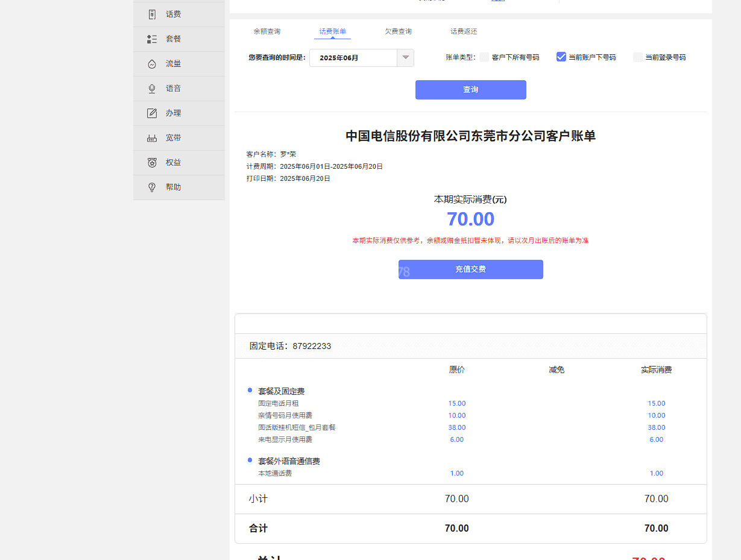Screen dimensions: 741x560
Task: Select the 语音 microphone icon in sidebar
Action: tap(152, 89)
